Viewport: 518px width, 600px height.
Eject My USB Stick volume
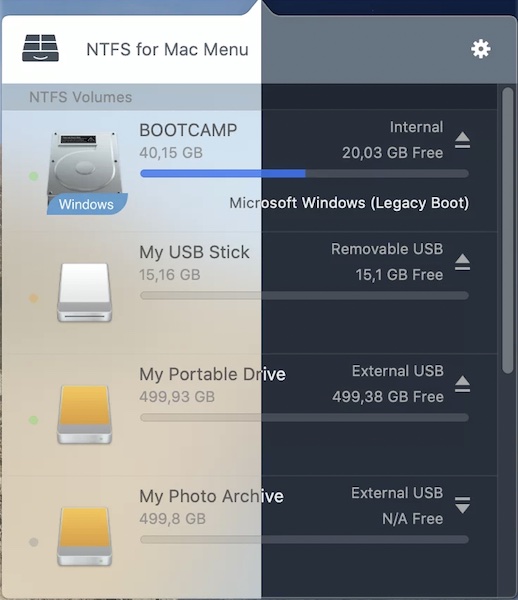463,262
